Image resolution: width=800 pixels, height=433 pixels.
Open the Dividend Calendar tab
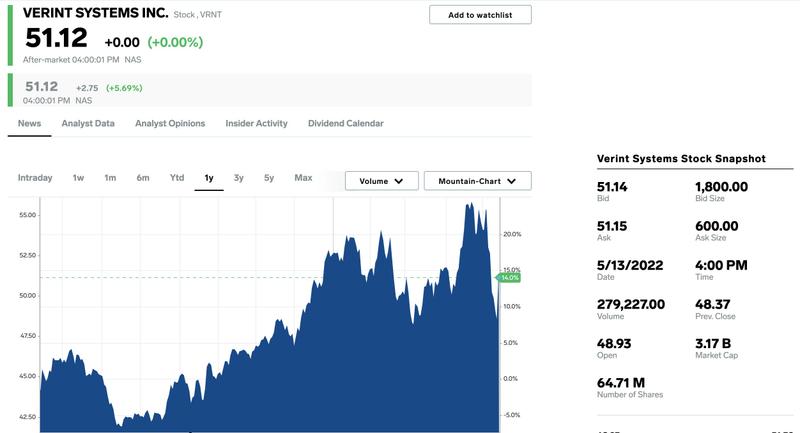coord(345,123)
